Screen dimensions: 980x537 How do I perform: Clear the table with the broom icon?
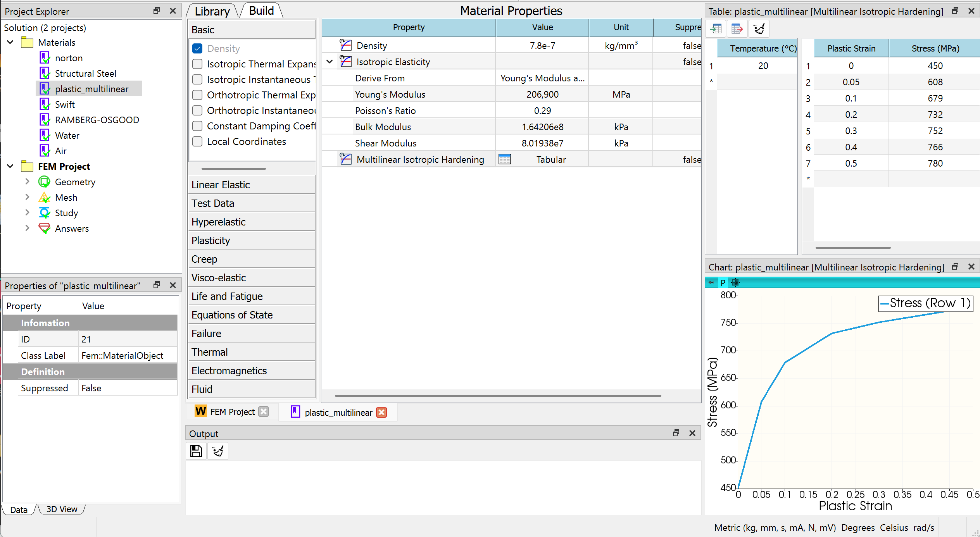759,28
